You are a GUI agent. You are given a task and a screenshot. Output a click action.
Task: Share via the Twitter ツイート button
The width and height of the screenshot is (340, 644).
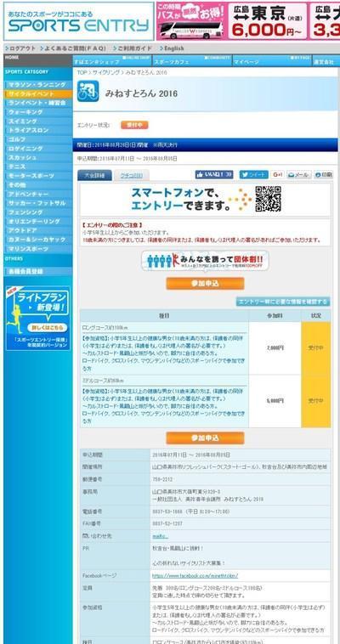[x=253, y=174]
